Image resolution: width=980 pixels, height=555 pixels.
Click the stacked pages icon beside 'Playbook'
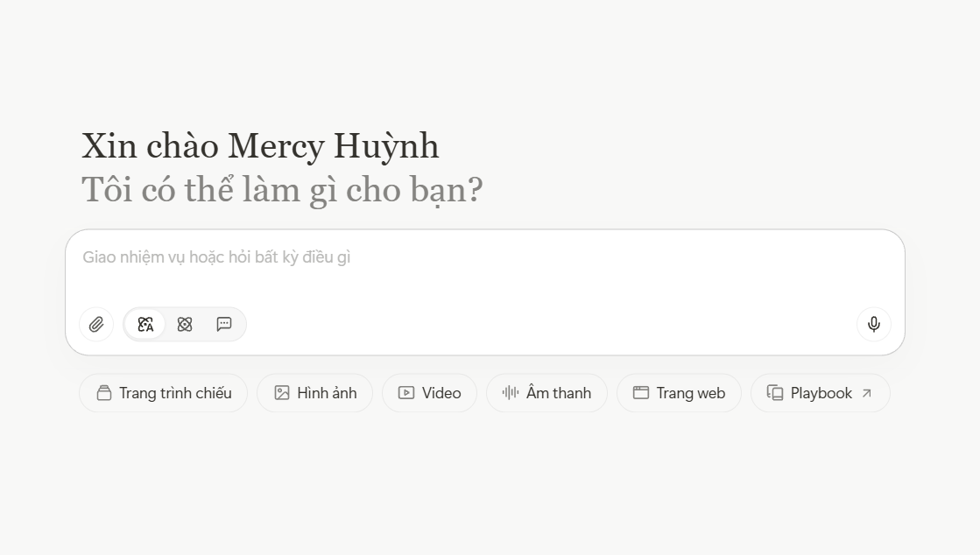(x=775, y=393)
